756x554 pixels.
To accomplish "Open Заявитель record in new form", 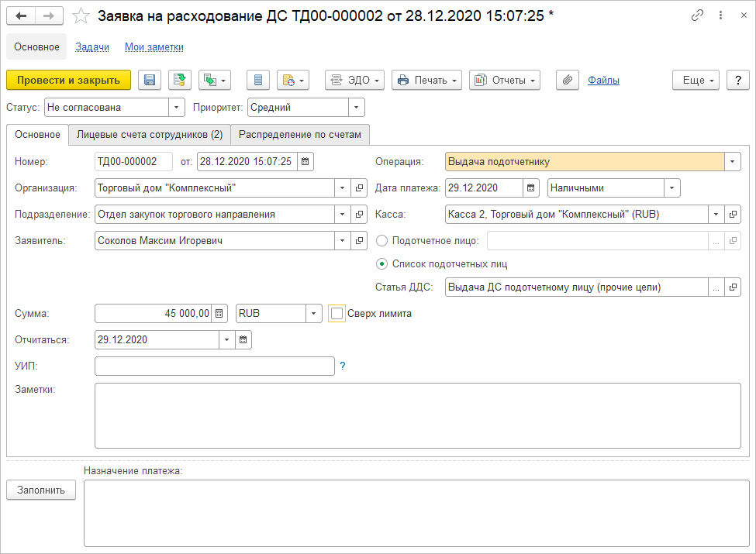I will tap(359, 240).
